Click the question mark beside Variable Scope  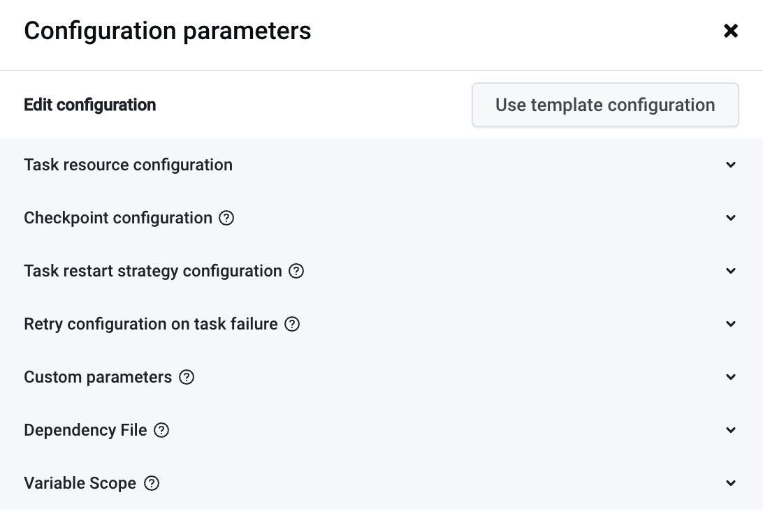click(x=152, y=483)
